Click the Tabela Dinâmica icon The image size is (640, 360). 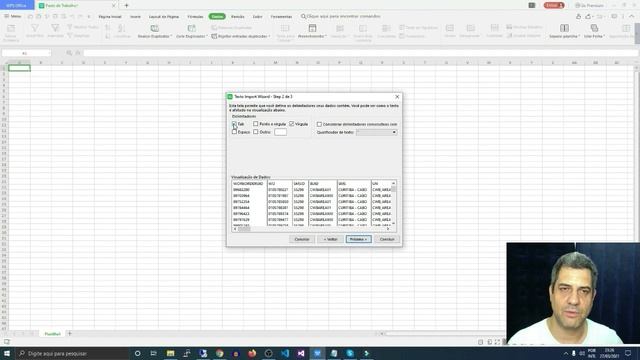coord(11,28)
